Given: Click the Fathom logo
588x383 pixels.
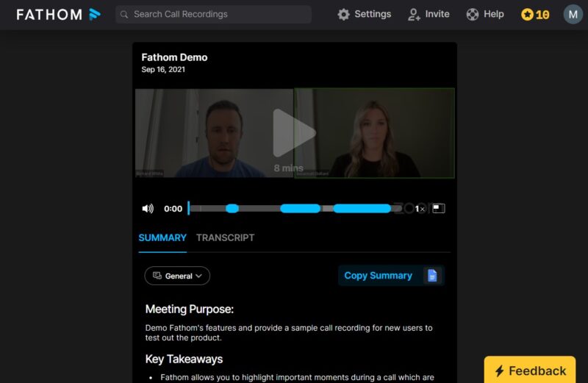Looking at the screenshot, I should coord(59,15).
